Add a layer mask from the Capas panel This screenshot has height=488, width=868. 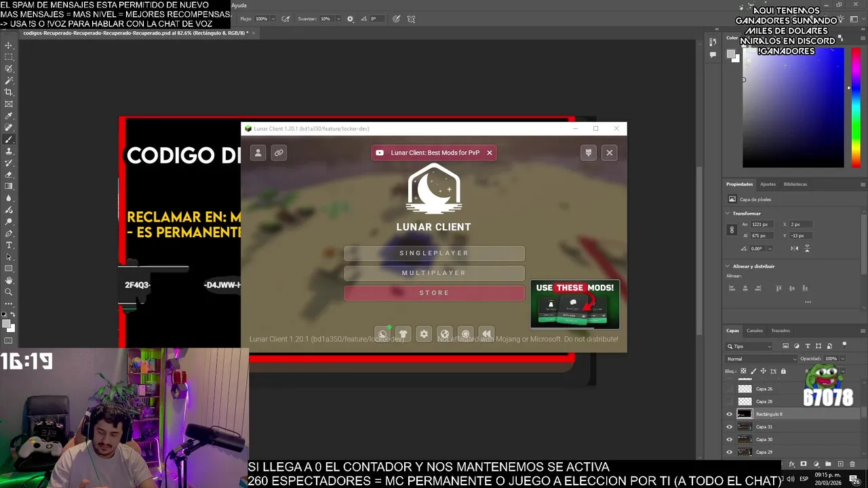click(x=804, y=464)
